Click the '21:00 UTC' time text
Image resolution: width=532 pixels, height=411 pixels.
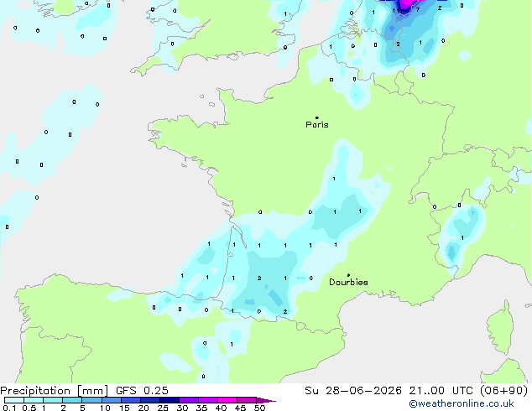[441, 391]
